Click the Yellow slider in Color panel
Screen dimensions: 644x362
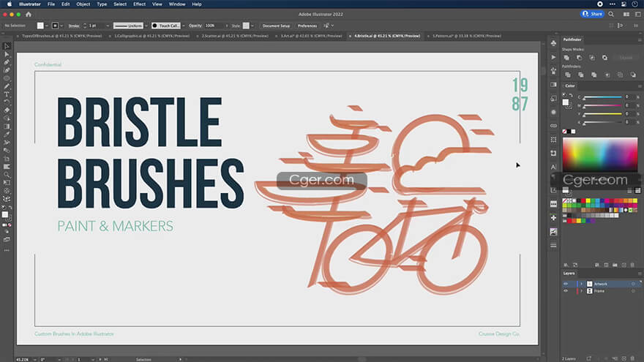(x=602, y=114)
